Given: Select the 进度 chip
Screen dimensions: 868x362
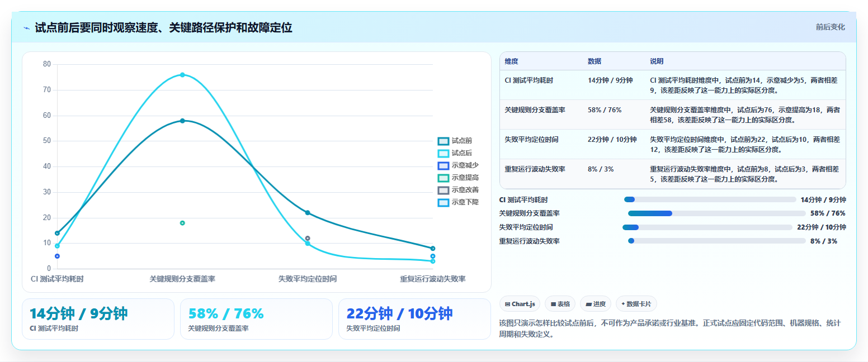Looking at the screenshot, I should [596, 304].
